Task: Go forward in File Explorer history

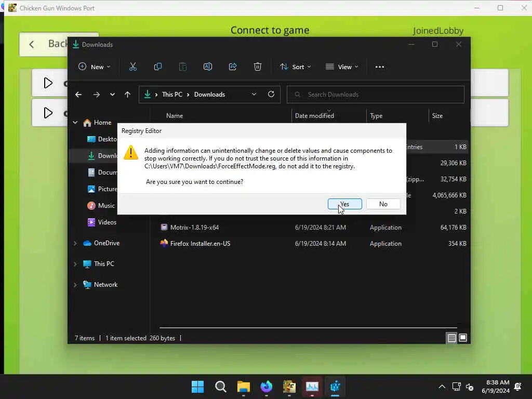Action: coord(96,95)
